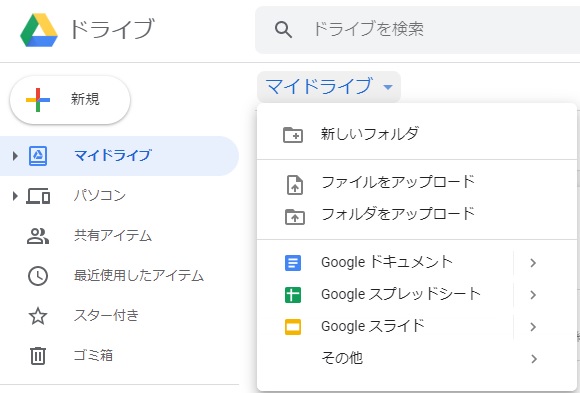Click the blue Google Docs icon
This screenshot has width=580, height=393.
tap(293, 263)
